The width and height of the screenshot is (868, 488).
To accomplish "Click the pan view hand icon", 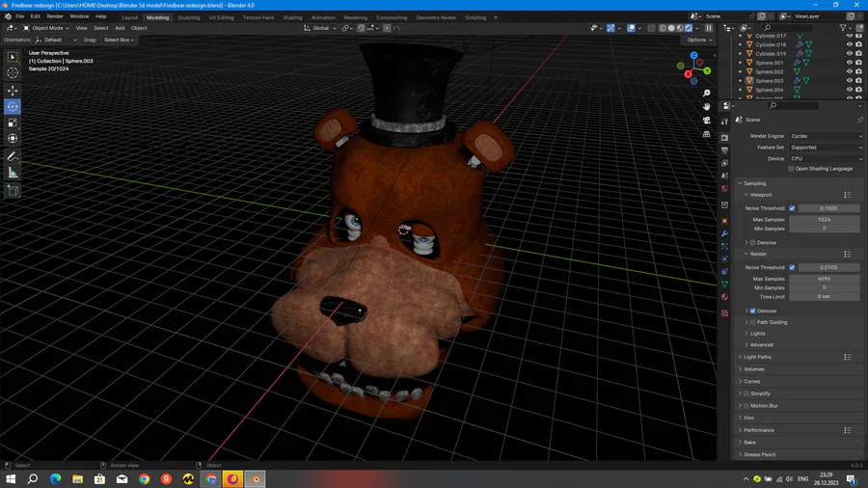I will coord(706,107).
